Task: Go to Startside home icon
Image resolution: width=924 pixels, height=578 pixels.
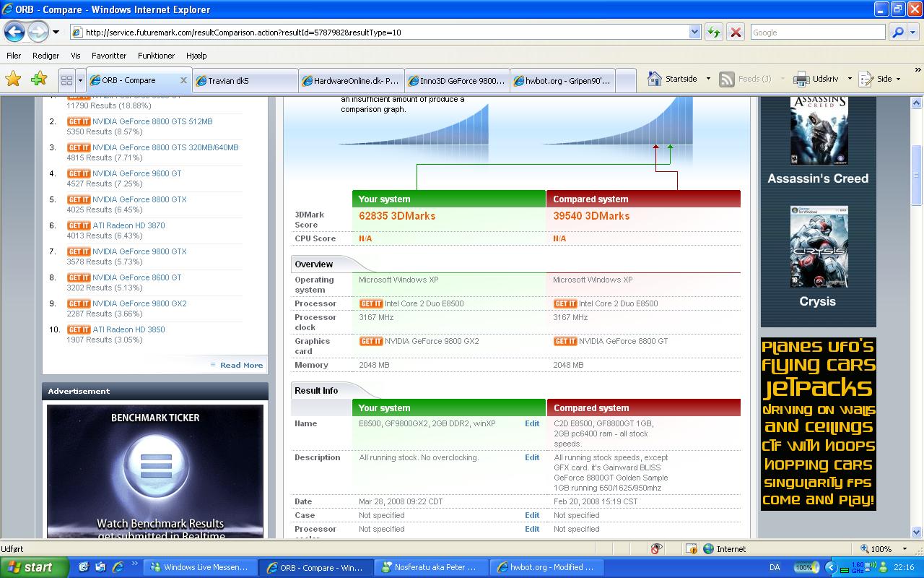Action: point(655,79)
